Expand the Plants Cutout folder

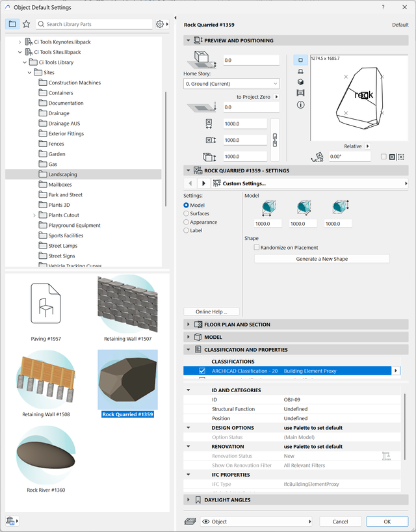34,215
